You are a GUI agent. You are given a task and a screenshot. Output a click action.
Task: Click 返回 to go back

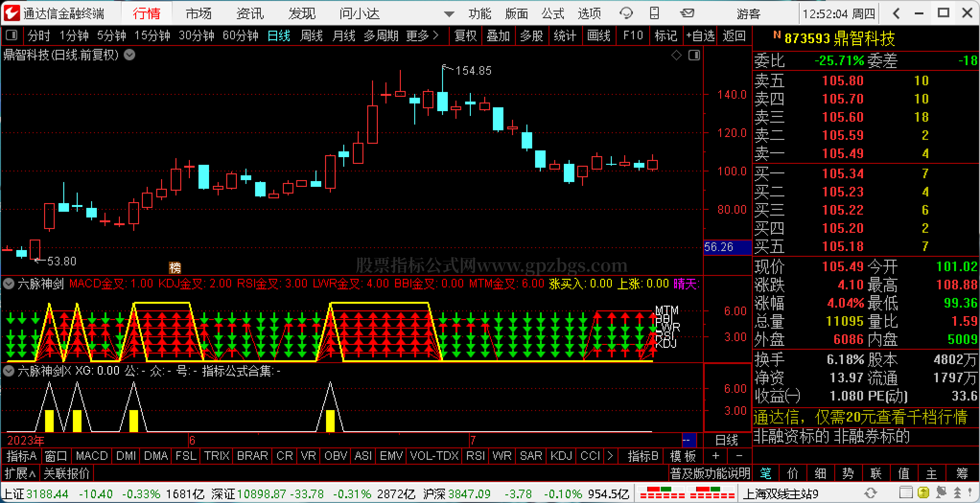click(734, 35)
